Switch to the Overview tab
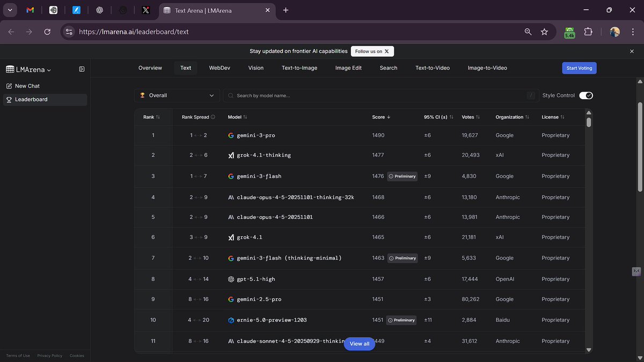The height and width of the screenshot is (362, 644). pyautogui.click(x=150, y=68)
